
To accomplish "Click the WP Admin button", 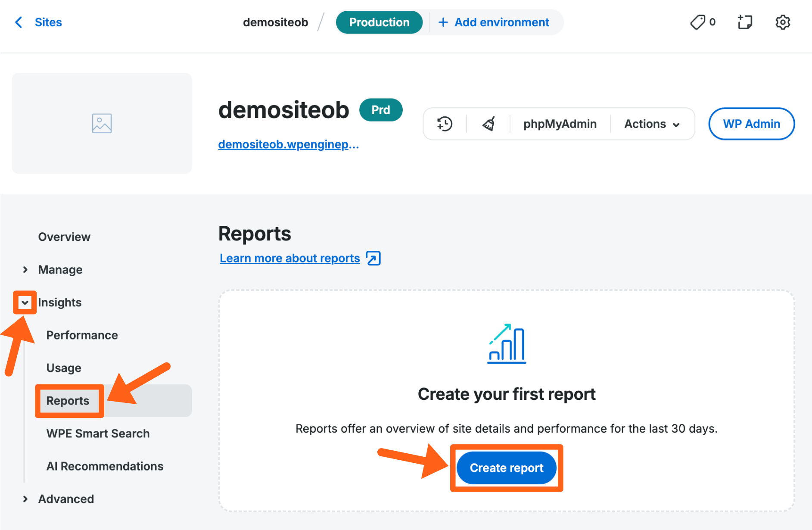I will (x=751, y=124).
